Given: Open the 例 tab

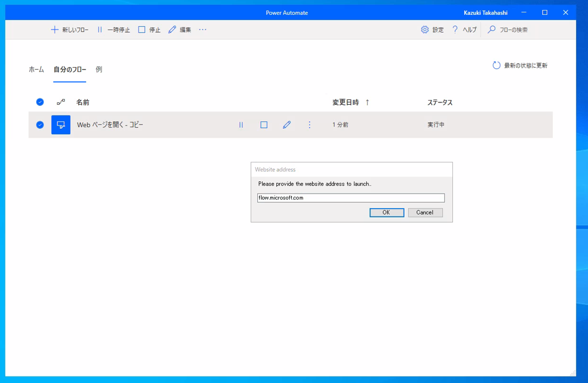Looking at the screenshot, I should click(98, 69).
